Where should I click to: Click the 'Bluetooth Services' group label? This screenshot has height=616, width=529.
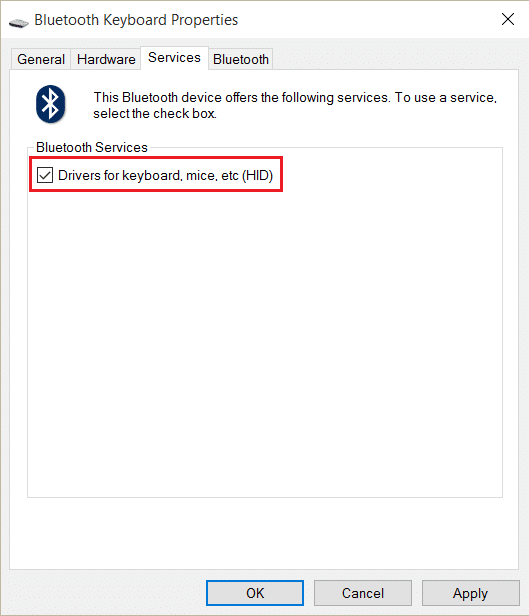pyautogui.click(x=92, y=147)
